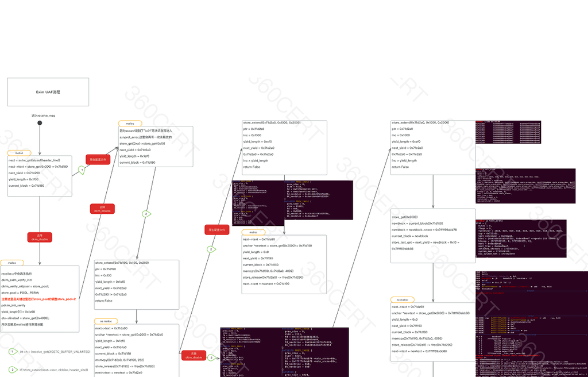Screen dimensions: 588x377
Task: Click the 'yield_length = 0x1f00' value
Action: tap(23, 179)
